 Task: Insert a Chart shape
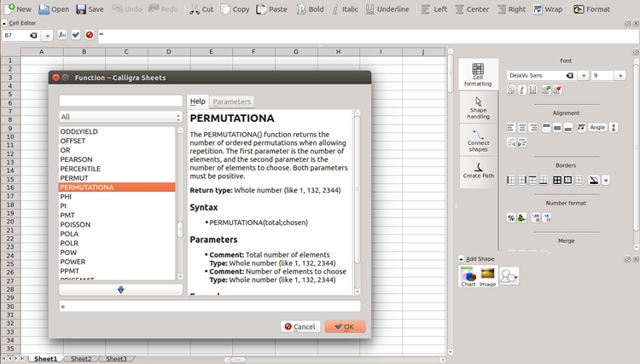(x=468, y=277)
